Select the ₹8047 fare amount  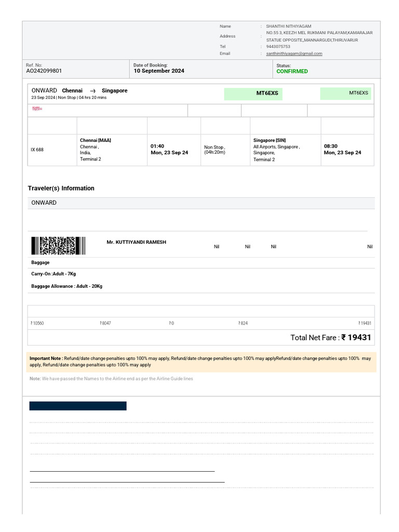tap(105, 323)
